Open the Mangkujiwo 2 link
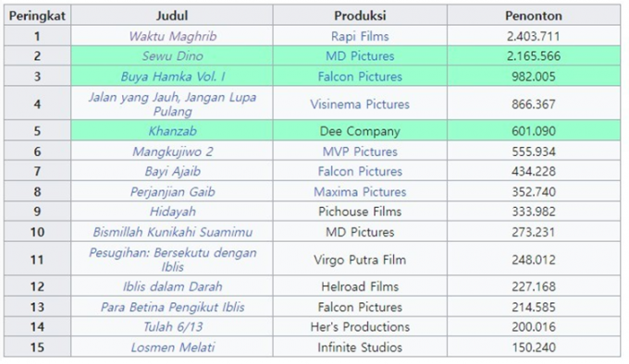This screenshot has height=364, width=629. click(x=172, y=152)
